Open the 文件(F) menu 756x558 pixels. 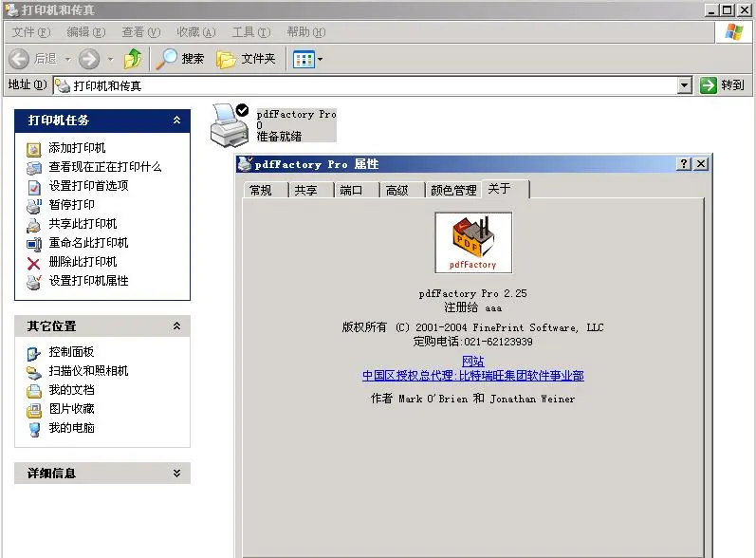(31, 32)
